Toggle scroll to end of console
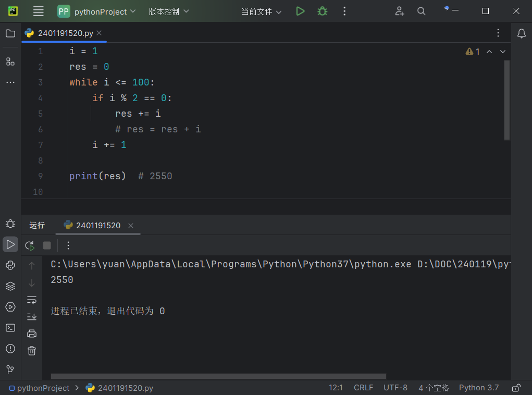The image size is (532, 395). (x=32, y=317)
